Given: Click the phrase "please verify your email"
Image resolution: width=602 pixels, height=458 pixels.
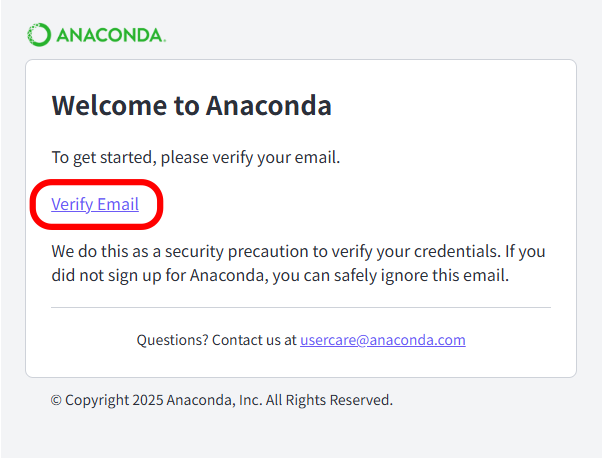Looking at the screenshot, I should pyautogui.click(x=250, y=157).
